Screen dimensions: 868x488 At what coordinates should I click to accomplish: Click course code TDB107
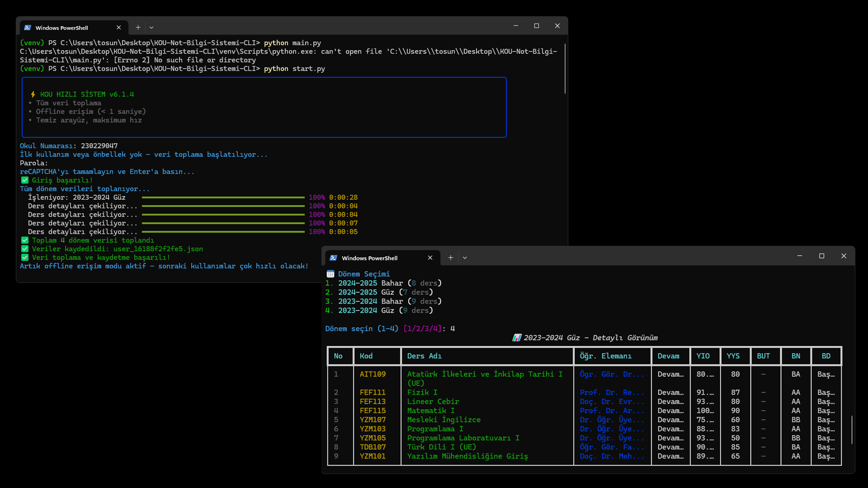pyautogui.click(x=373, y=447)
